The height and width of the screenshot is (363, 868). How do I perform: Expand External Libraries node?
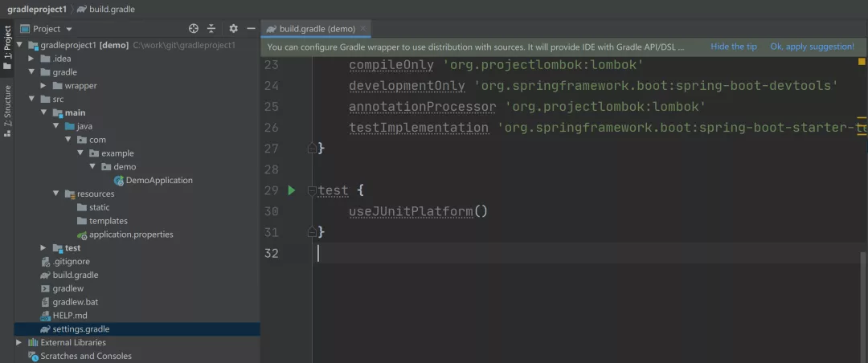click(x=18, y=343)
